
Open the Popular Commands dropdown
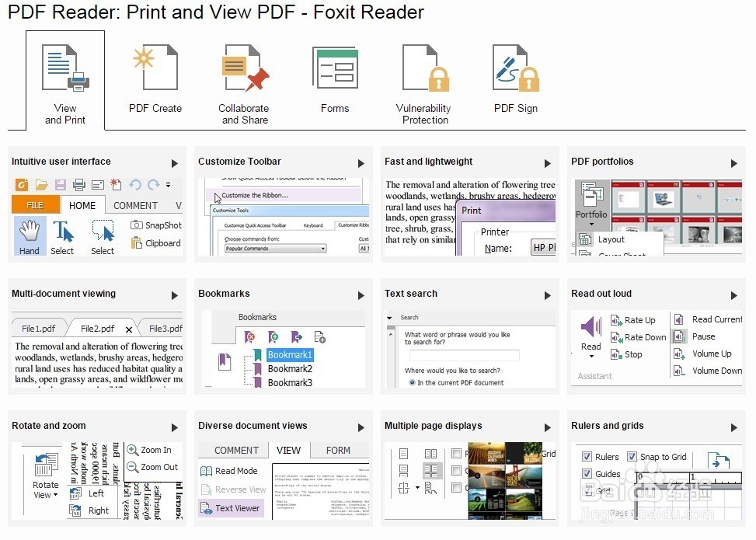[276, 249]
